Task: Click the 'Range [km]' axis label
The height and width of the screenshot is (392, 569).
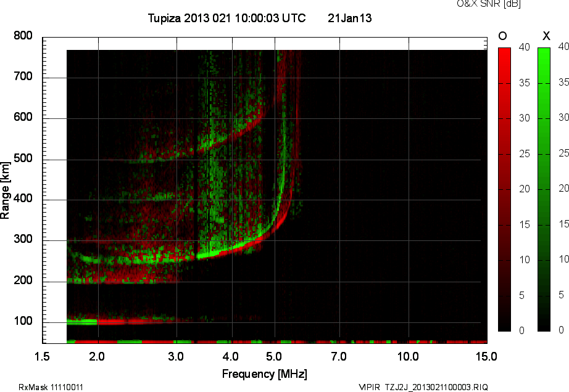Action: [x=5, y=190]
